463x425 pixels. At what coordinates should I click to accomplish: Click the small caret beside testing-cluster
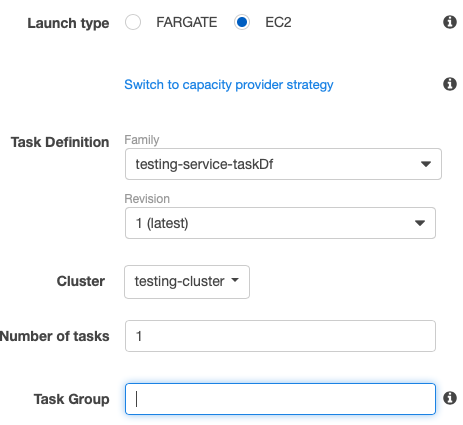235,280
